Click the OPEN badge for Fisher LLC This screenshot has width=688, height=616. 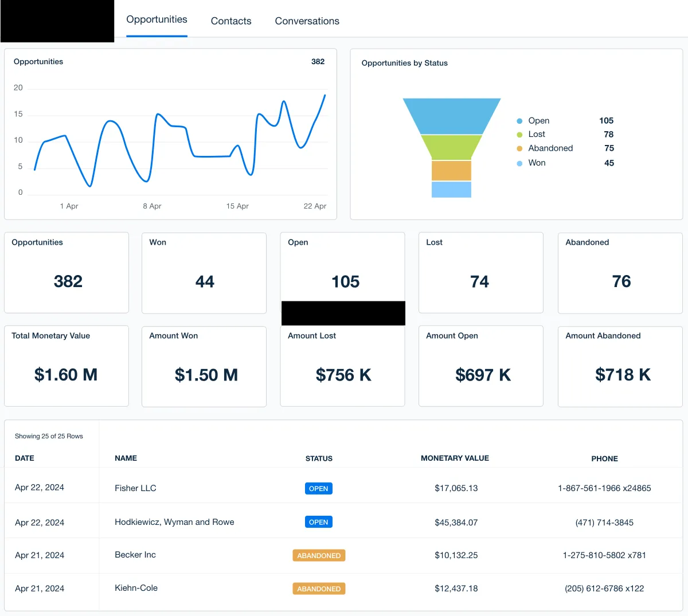click(x=318, y=489)
